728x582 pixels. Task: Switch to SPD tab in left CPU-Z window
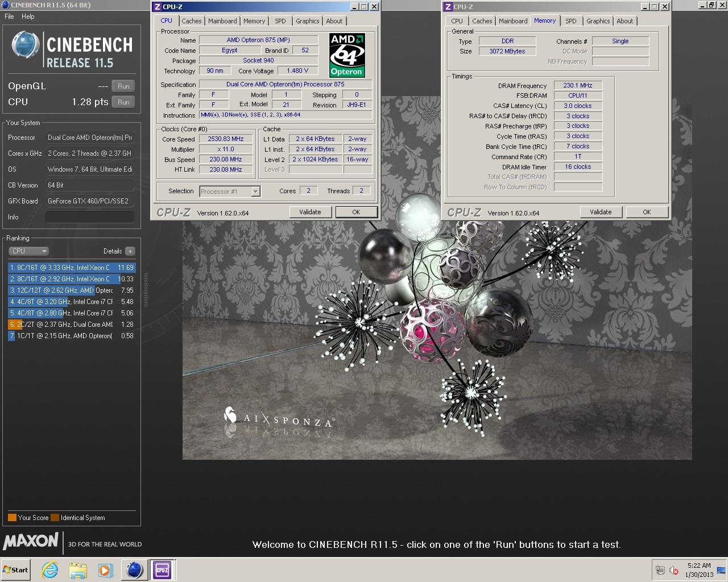(280, 21)
